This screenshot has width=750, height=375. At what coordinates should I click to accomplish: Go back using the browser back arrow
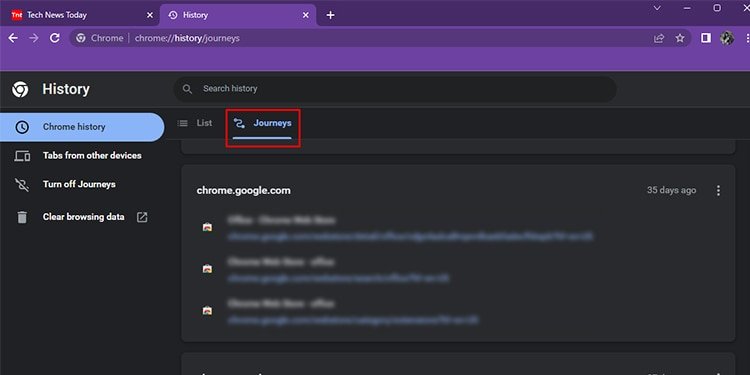[13, 38]
